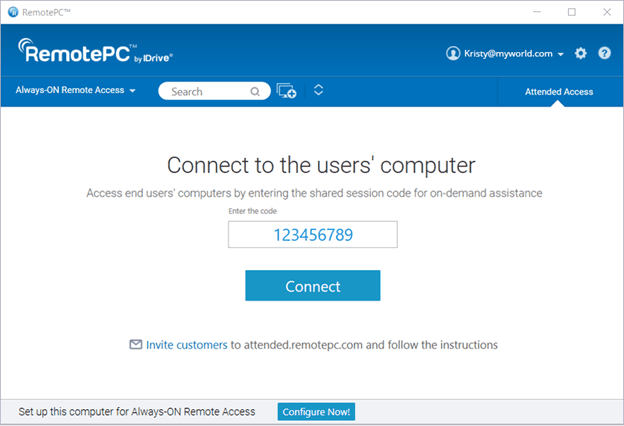
Task: Click the Connect button
Action: [313, 285]
